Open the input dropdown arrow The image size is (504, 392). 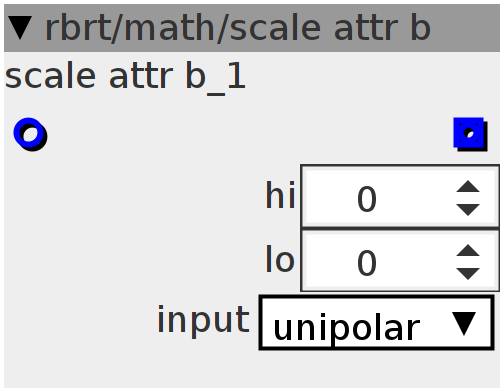pyautogui.click(x=464, y=323)
